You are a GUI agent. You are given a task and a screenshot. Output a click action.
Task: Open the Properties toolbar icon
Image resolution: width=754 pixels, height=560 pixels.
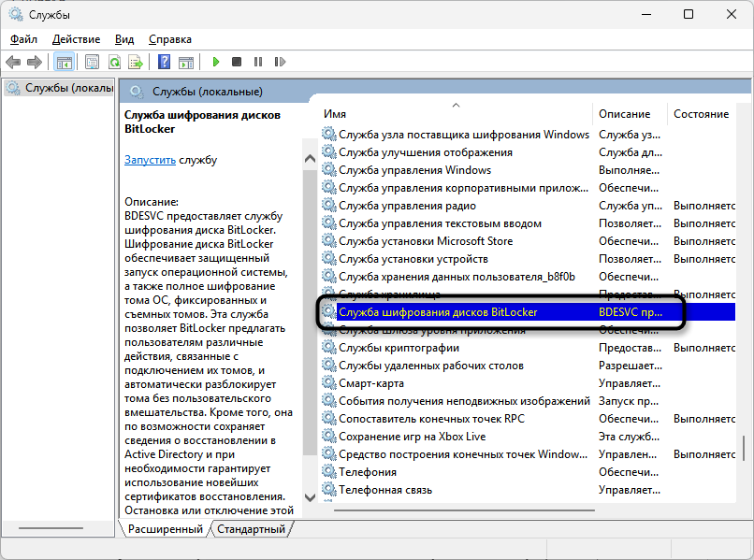point(92,62)
